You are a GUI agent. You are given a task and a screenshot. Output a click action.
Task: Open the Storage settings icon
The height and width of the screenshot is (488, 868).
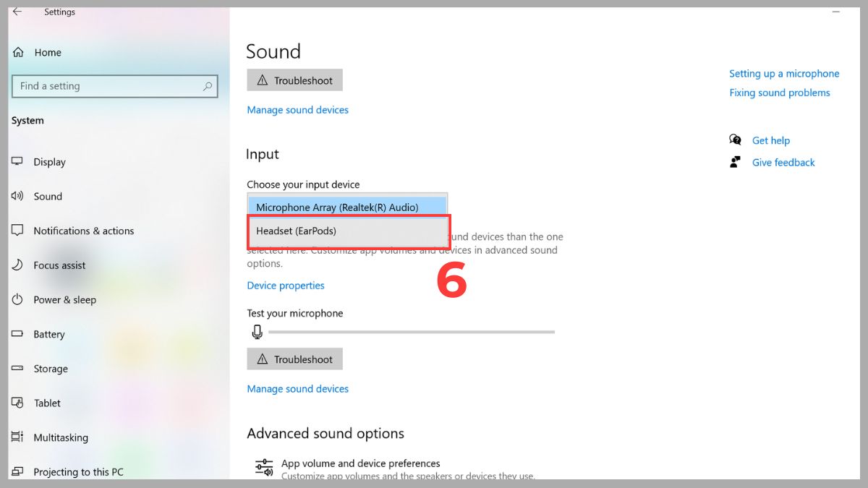(17, 369)
